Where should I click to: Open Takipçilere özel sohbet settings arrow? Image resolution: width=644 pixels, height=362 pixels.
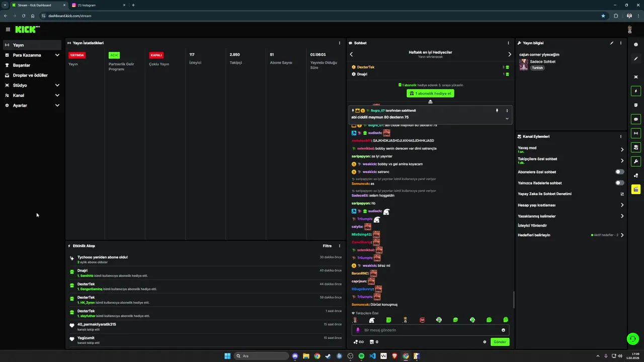(x=622, y=161)
